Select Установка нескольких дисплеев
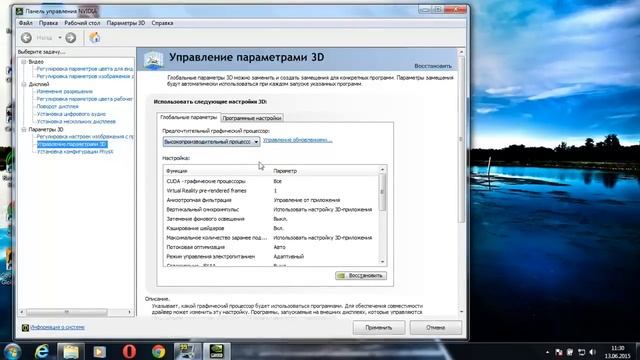Screen dimensions: 640x360 (x=76, y=122)
